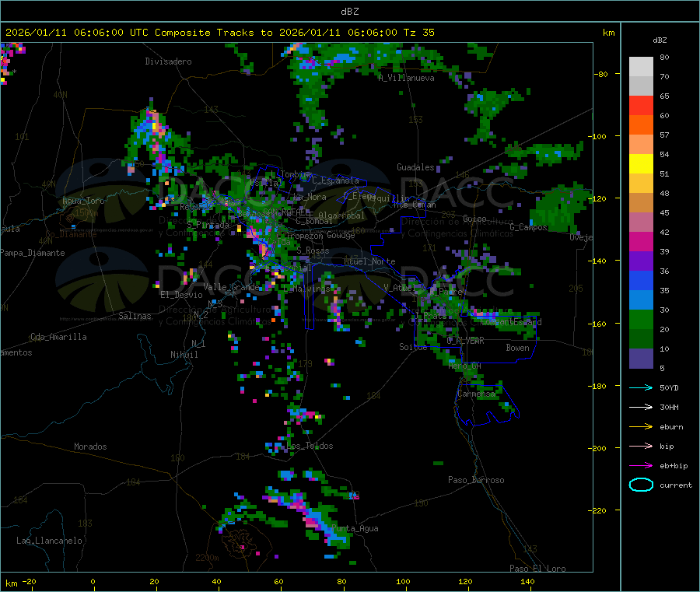Click the Carmensa map label
This screenshot has width=700, height=592.
point(476,394)
